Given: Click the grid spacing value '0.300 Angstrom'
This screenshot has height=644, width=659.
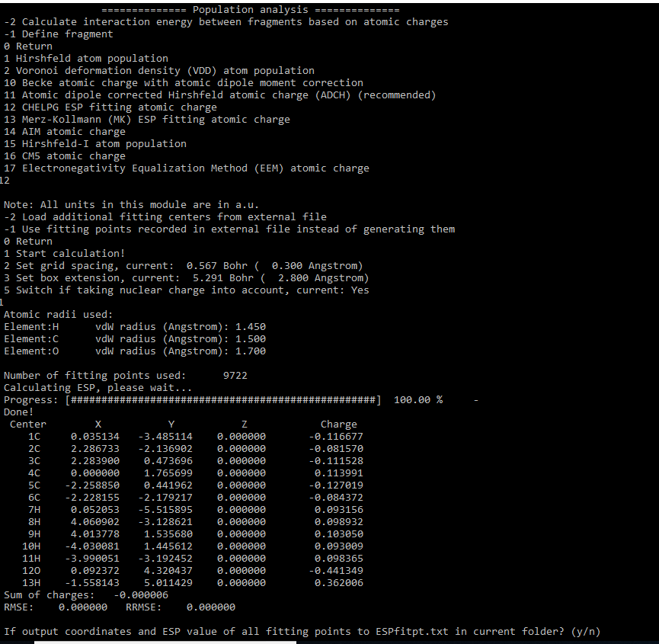Looking at the screenshot, I should coord(317,266).
